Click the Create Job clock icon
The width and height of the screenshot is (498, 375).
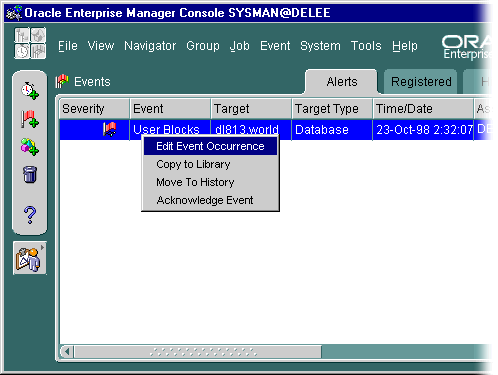pyautogui.click(x=30, y=90)
